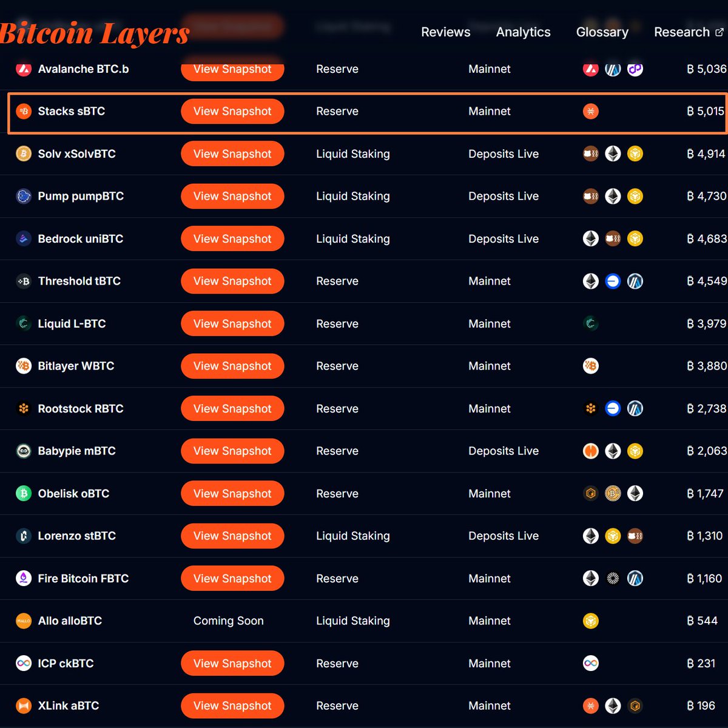Screen dimensions: 728x728
Task: Open the Reviews menu item
Action: (446, 32)
